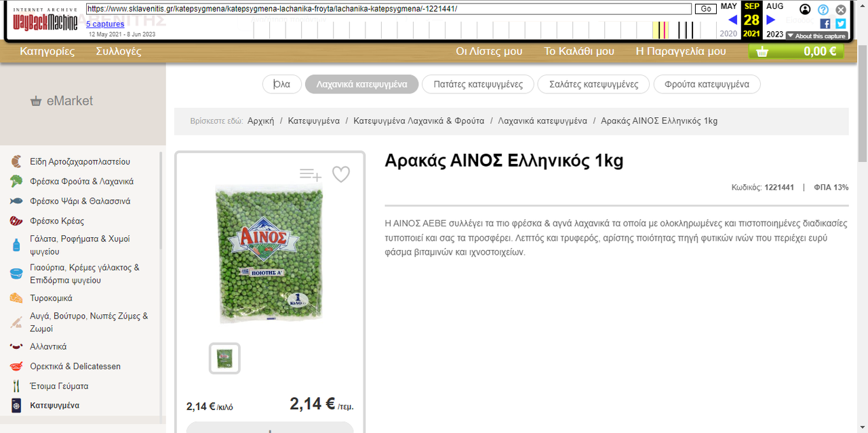Jump to MAY 2020 capture
This screenshot has height=433, width=868.
(728, 20)
